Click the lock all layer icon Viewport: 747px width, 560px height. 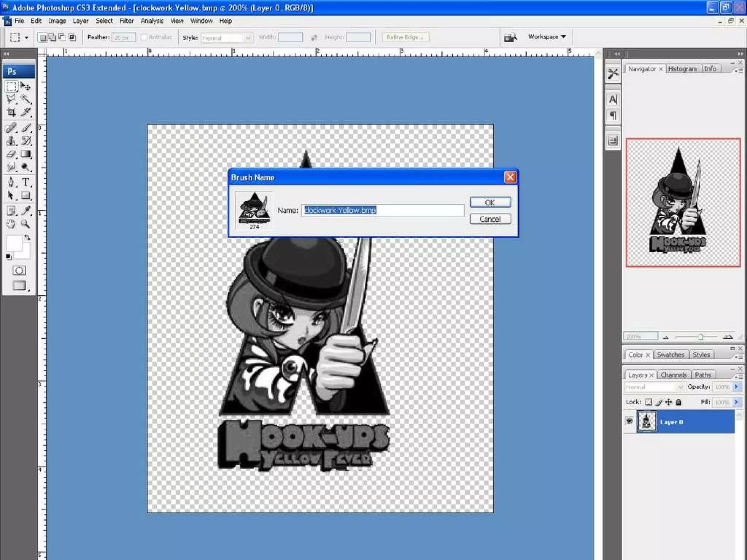(x=678, y=402)
